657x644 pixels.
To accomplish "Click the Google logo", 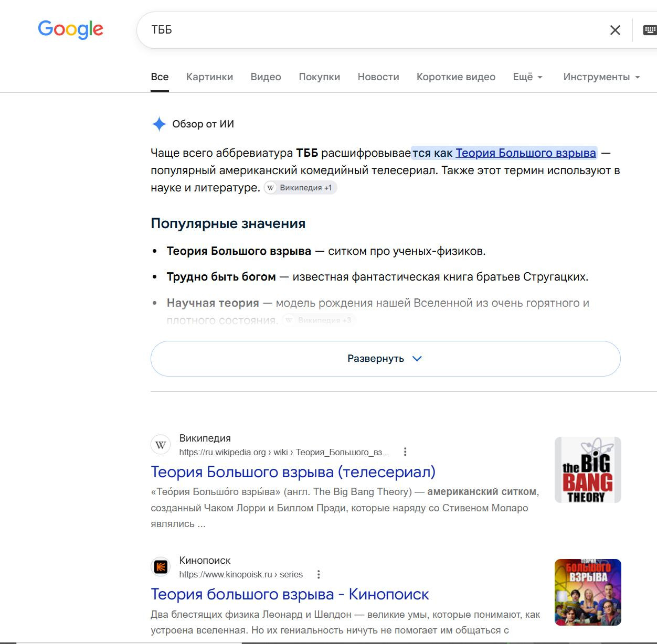I will tap(70, 30).
